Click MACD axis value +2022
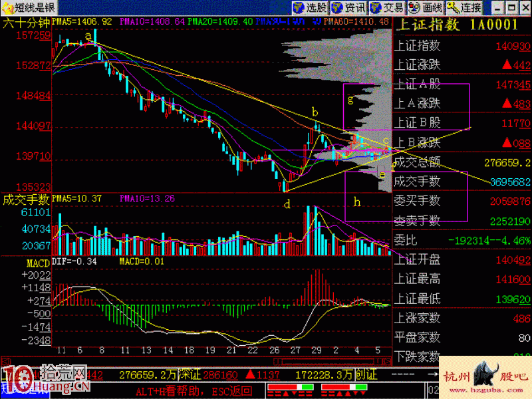This screenshot has width=532, height=399. coord(36,275)
